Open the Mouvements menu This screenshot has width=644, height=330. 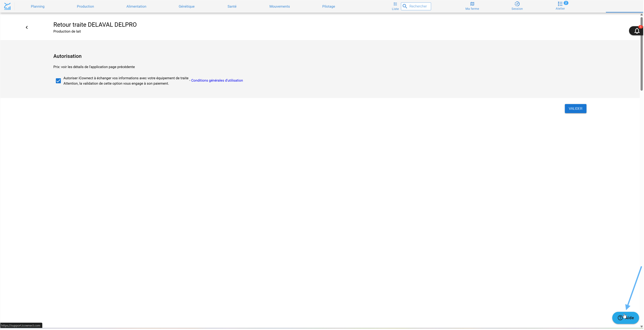tap(280, 6)
